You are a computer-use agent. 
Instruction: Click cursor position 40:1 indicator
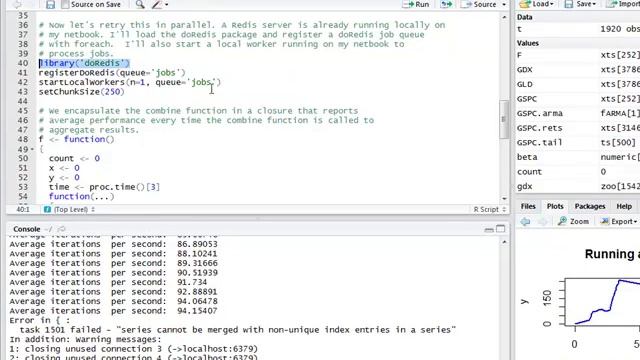click(x=23, y=209)
